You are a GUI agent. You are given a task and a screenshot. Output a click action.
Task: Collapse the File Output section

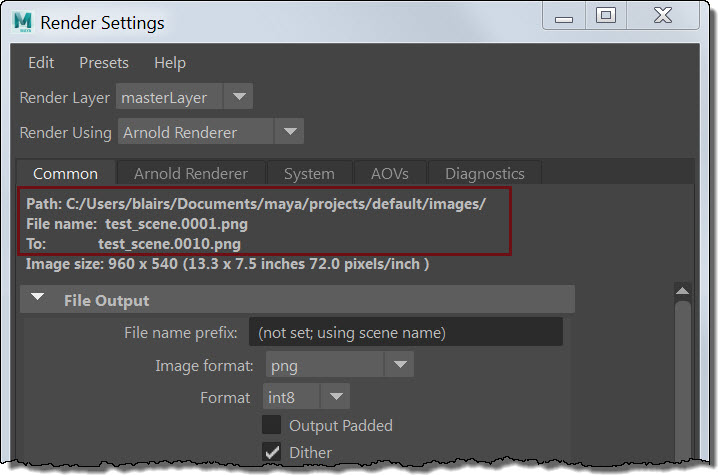pos(38,299)
